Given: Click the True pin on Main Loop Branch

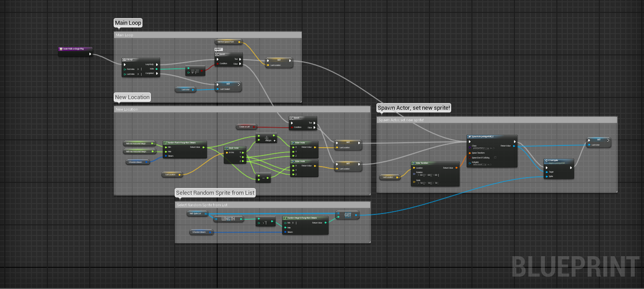Looking at the screenshot, I should click(x=240, y=59).
